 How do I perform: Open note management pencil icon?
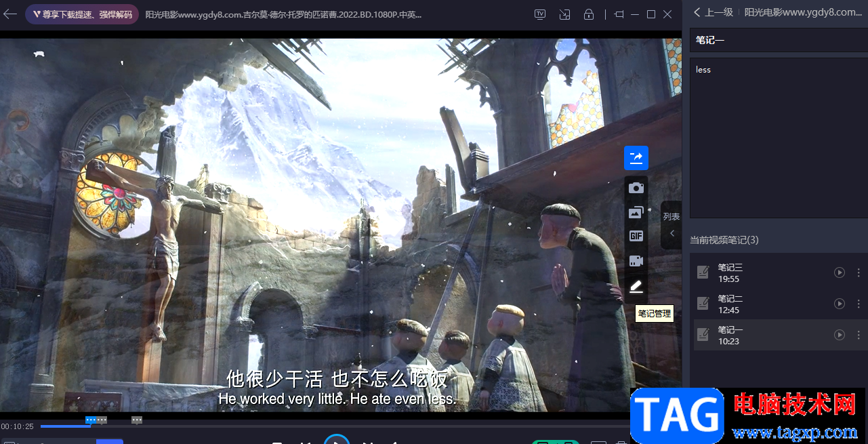click(x=636, y=287)
